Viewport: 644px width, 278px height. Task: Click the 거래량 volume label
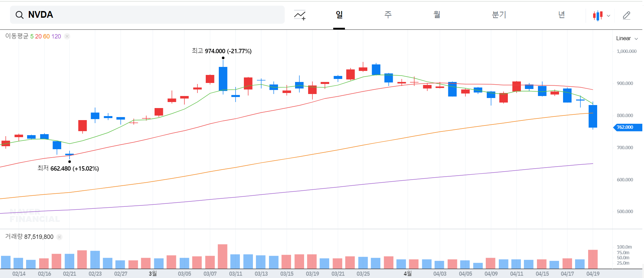[x=14, y=237]
